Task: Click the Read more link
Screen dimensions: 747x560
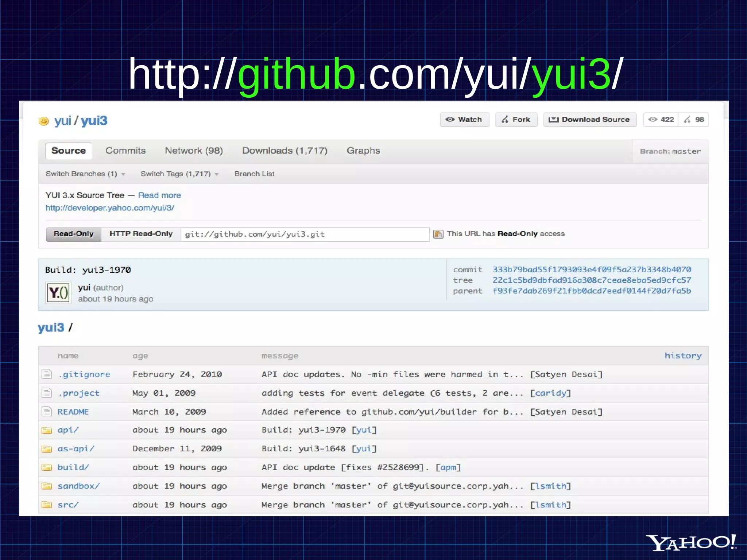Action: tap(159, 195)
